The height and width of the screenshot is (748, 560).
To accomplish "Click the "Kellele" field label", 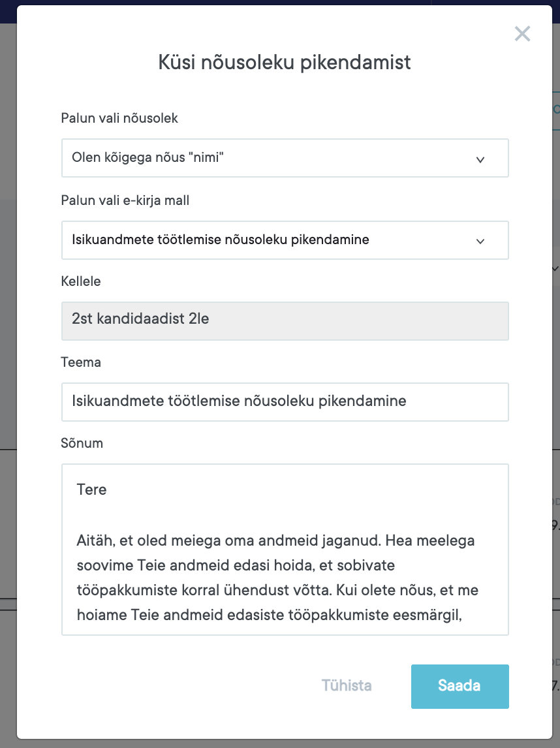I will tap(81, 281).
